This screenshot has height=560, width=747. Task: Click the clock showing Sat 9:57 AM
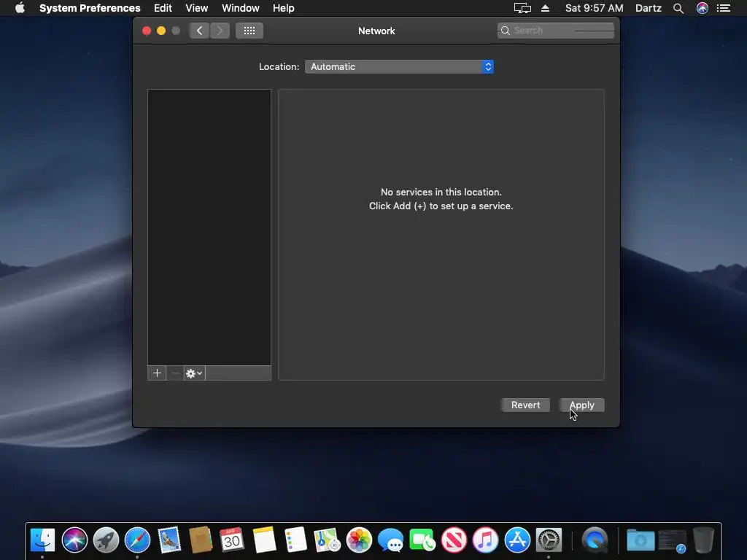point(594,8)
